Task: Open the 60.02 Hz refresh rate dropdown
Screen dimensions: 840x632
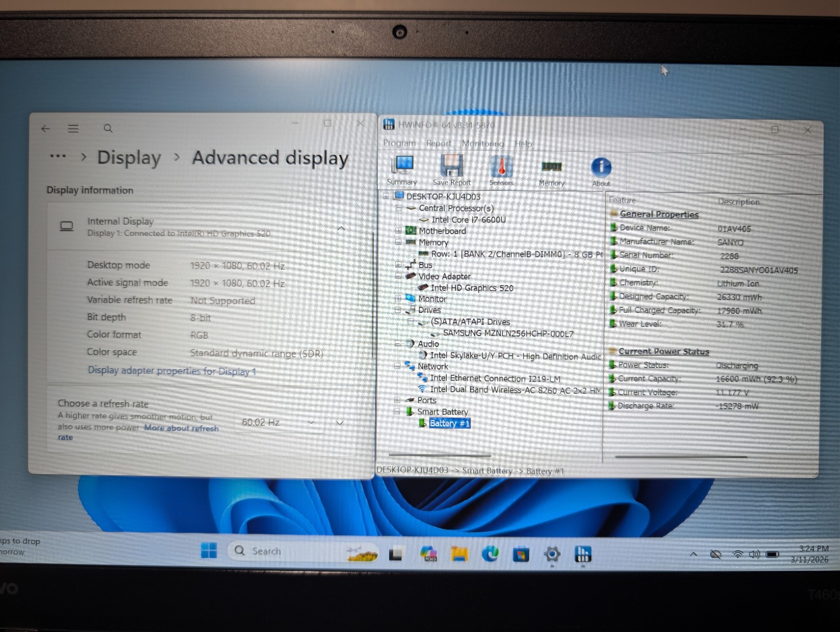Action: 278,422
